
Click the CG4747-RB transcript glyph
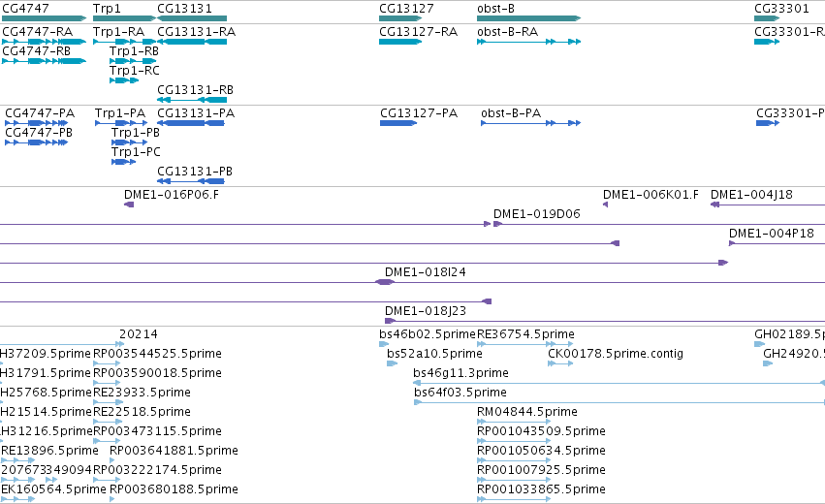44,61
